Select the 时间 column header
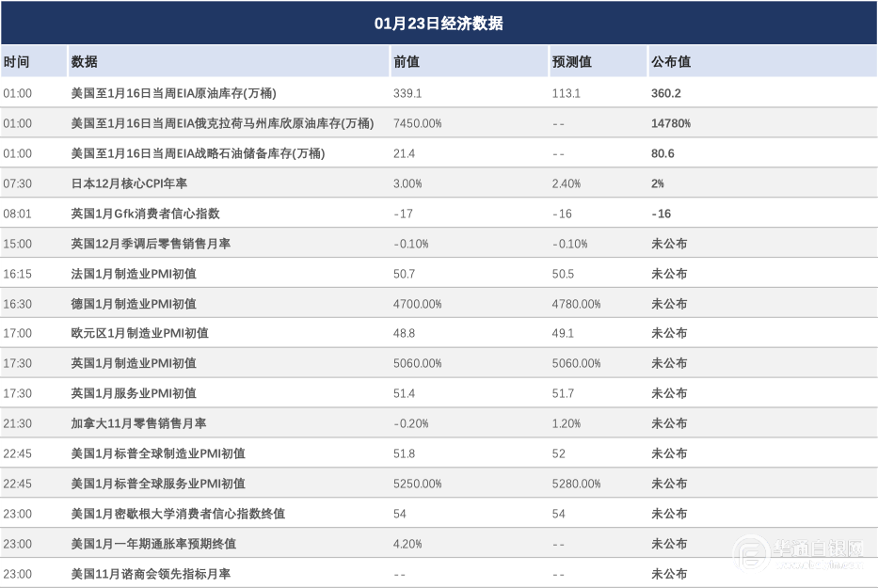The width and height of the screenshot is (878, 588). (16, 62)
